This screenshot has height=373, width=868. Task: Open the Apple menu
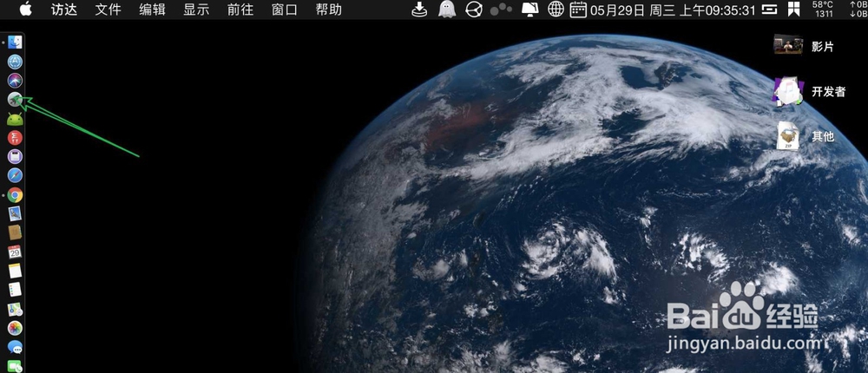tap(25, 10)
